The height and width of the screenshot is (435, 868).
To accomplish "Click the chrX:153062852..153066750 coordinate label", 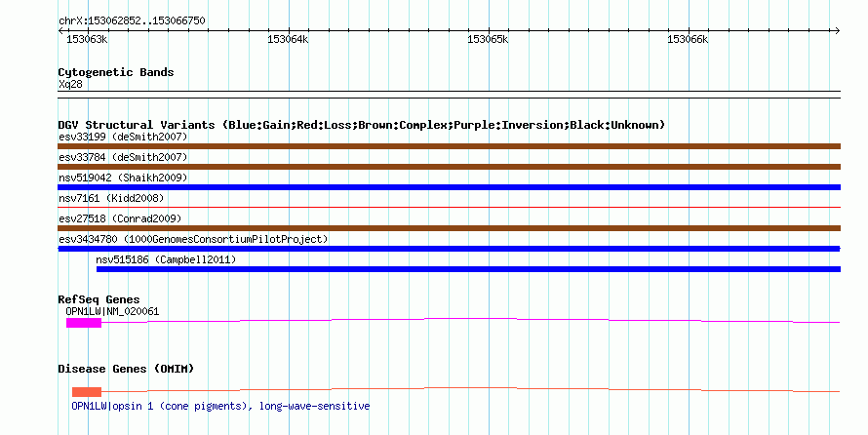I will tap(132, 21).
